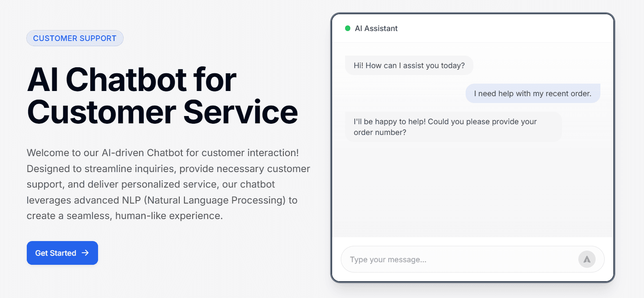Select the arrow icon inside Get Started button
The image size is (644, 298).
click(86, 253)
